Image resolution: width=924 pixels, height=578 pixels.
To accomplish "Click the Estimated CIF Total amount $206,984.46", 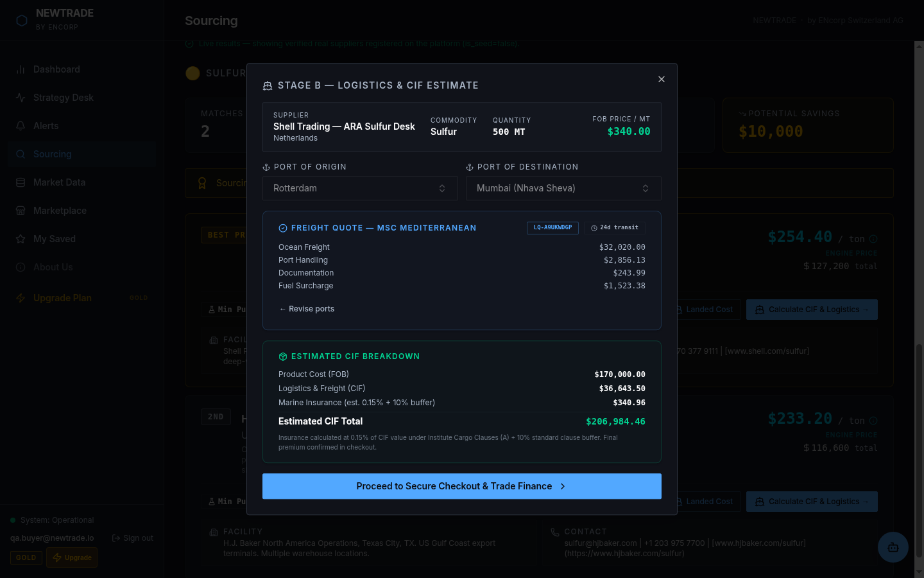I will (x=615, y=421).
